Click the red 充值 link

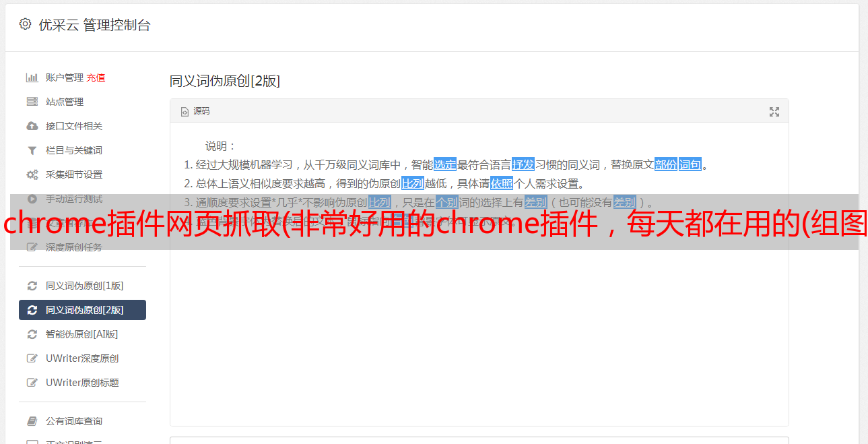pos(96,77)
